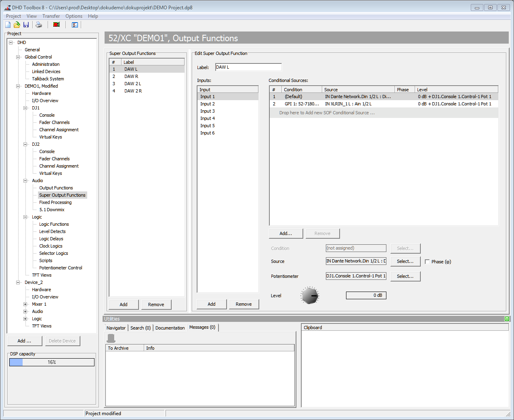Collapse the DJ1 tree branch
514x420 pixels.
tap(25, 108)
